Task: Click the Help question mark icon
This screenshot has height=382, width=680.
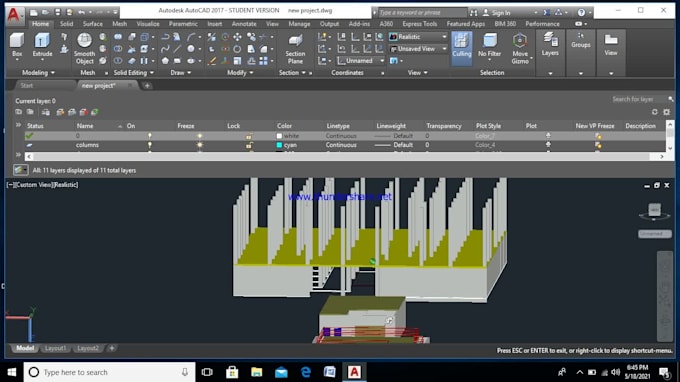Action: point(581,13)
